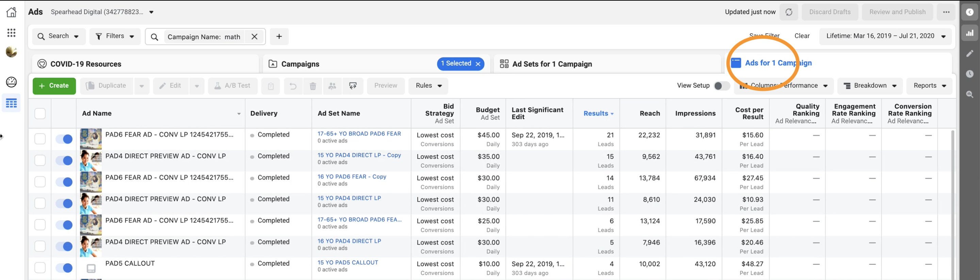Tick checkbox for 17-65+ YO BROAD PAD6 FEAR row
The width and height of the screenshot is (980, 280).
(40, 139)
